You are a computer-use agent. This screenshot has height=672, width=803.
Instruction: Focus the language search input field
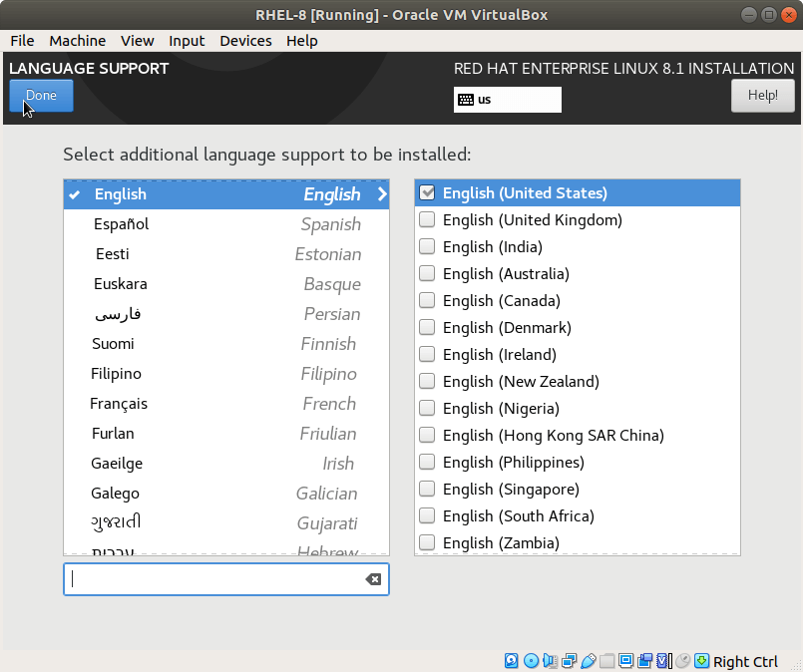click(x=214, y=579)
